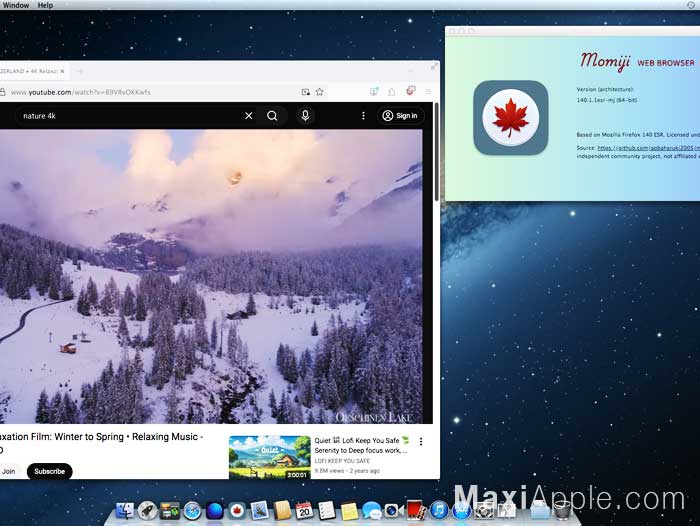Open the blue globe app in Dock
The image size is (700, 526).
pyautogui.click(x=214, y=511)
